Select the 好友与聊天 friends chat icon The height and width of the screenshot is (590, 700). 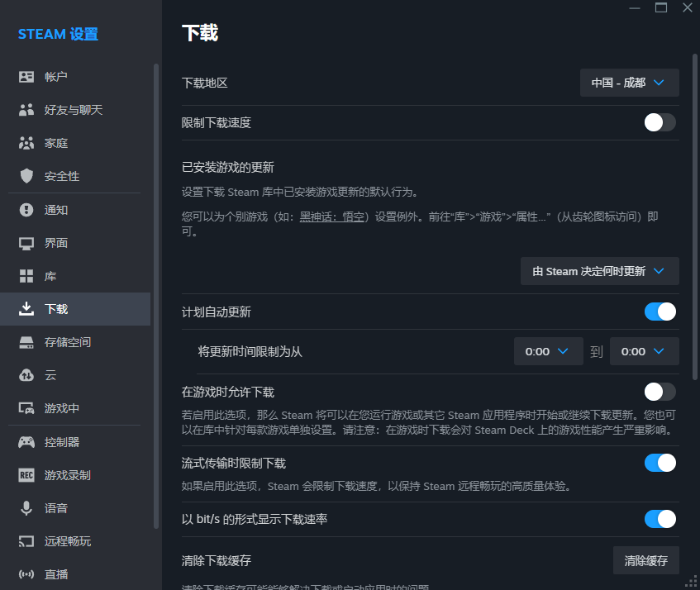tap(26, 109)
